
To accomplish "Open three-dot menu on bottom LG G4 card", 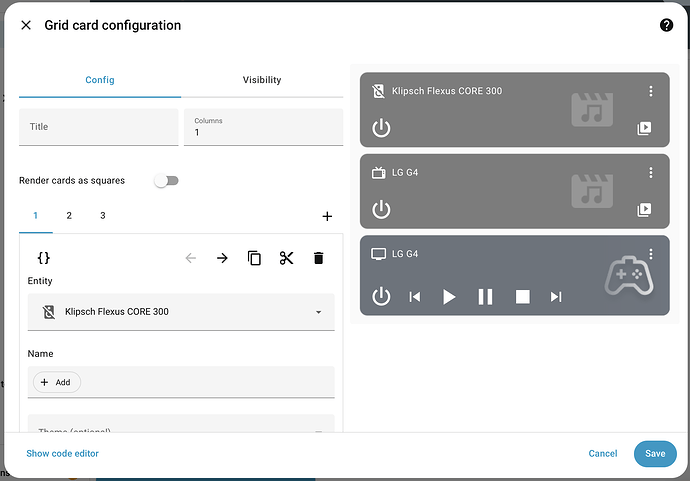I will click(650, 254).
